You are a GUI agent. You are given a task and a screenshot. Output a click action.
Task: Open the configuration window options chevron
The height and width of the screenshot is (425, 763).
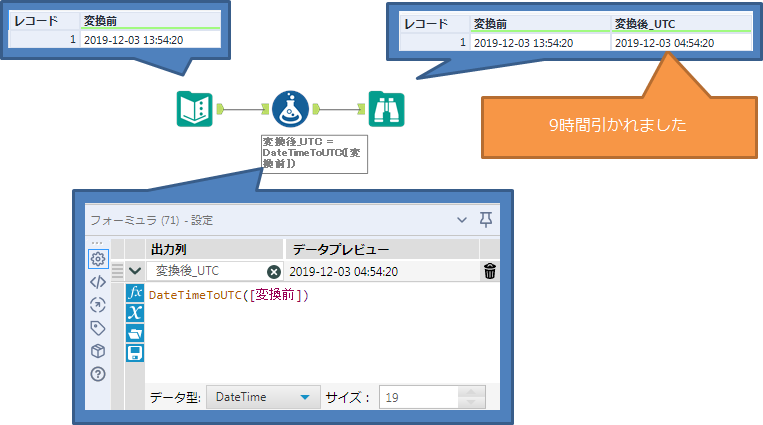pyautogui.click(x=462, y=220)
